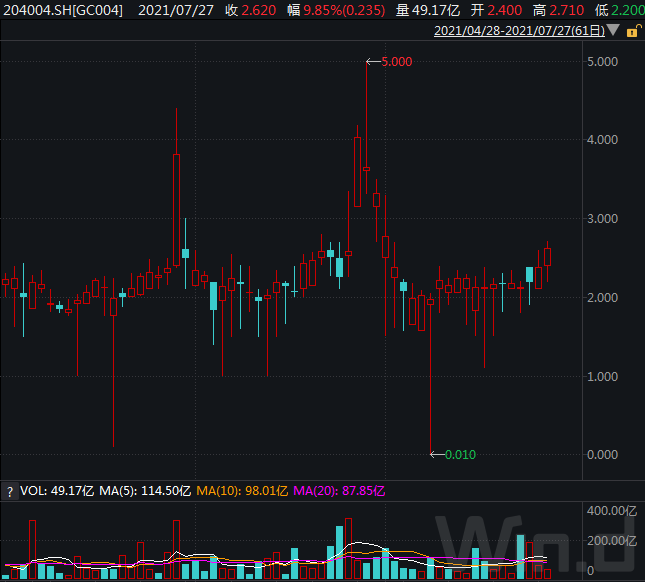The width and height of the screenshot is (645, 582).
Task: Click the MA(10): 98.01亿 indicator label
Action: [242, 491]
